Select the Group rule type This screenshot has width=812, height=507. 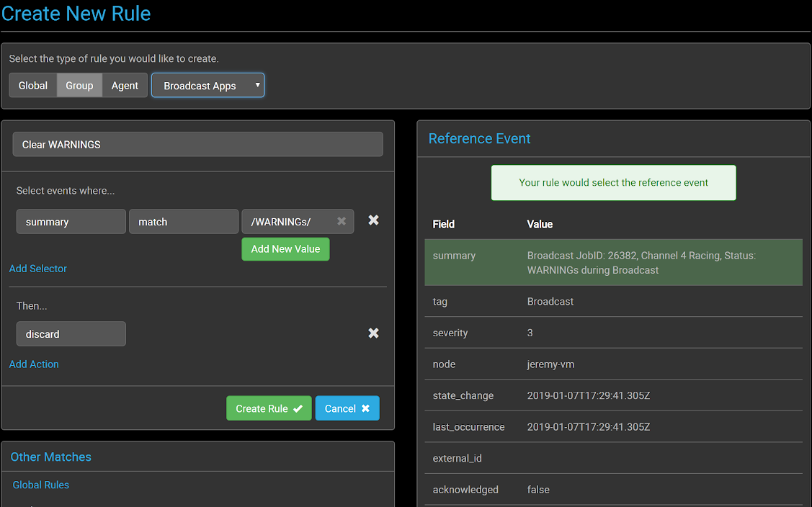79,86
